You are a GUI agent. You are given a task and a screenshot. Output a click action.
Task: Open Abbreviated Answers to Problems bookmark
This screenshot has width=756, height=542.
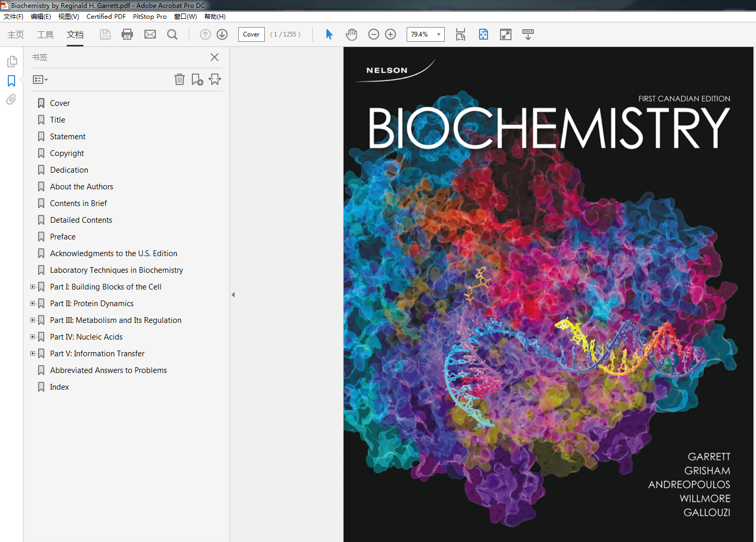pyautogui.click(x=108, y=370)
